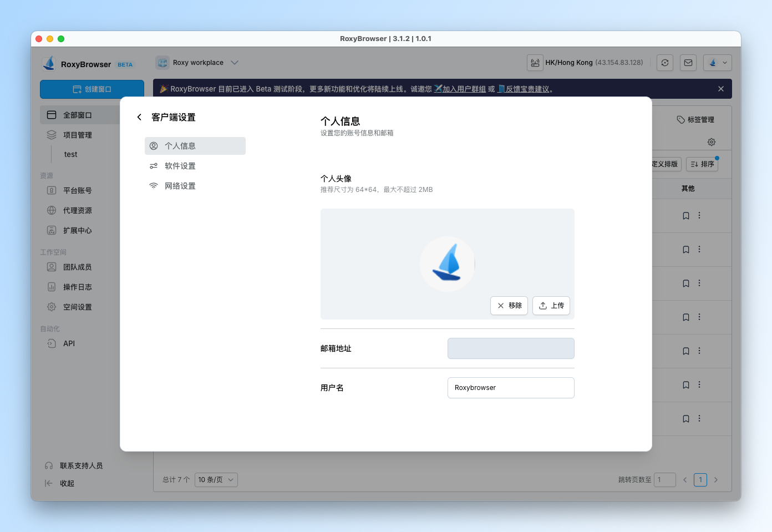
Task: Click the refresh sync icon
Action: [x=665, y=63]
